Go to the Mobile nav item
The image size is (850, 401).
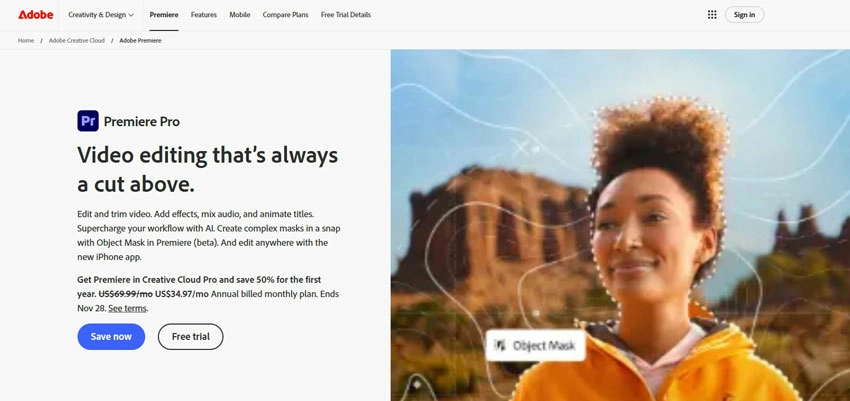240,15
